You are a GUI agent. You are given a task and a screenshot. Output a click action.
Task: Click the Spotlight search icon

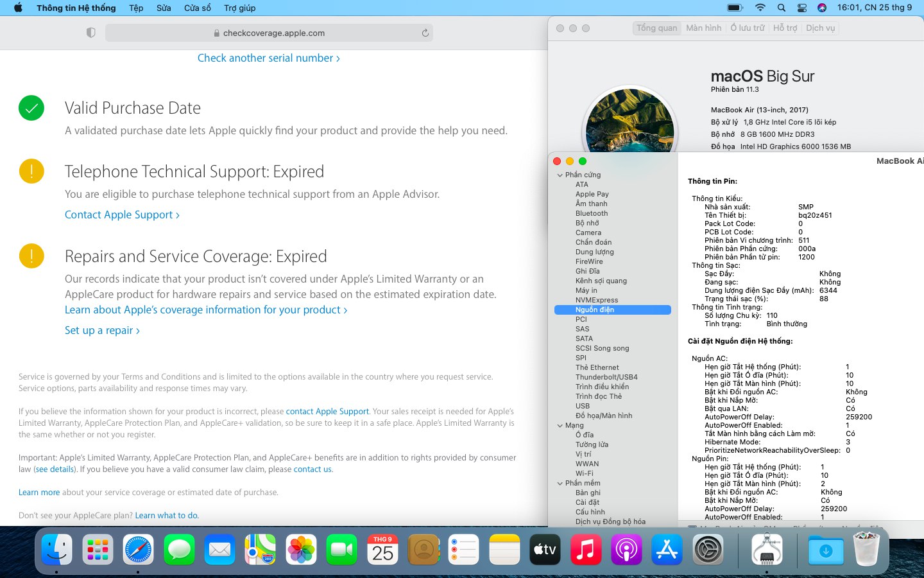click(781, 8)
